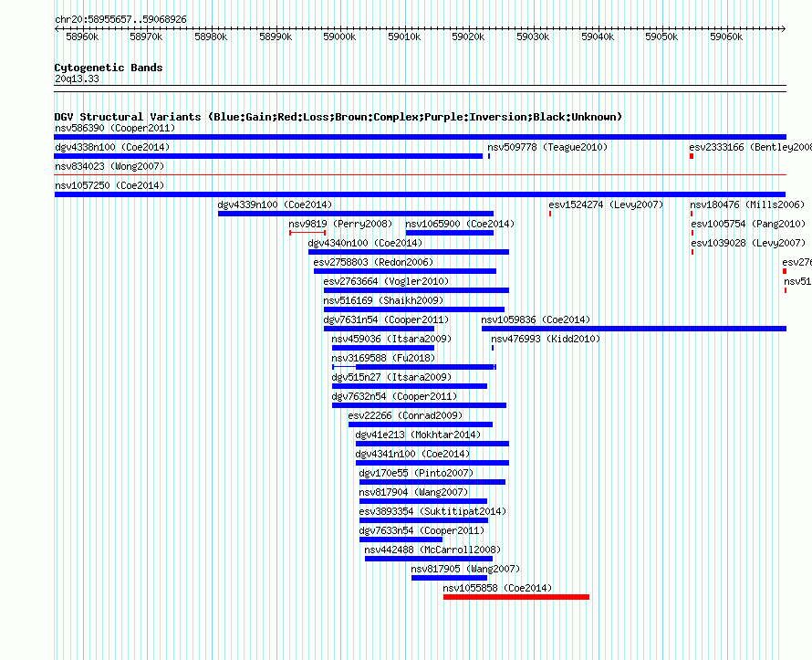
Task: Click the blue nsv1059836 gain bar
Action: click(x=634, y=329)
